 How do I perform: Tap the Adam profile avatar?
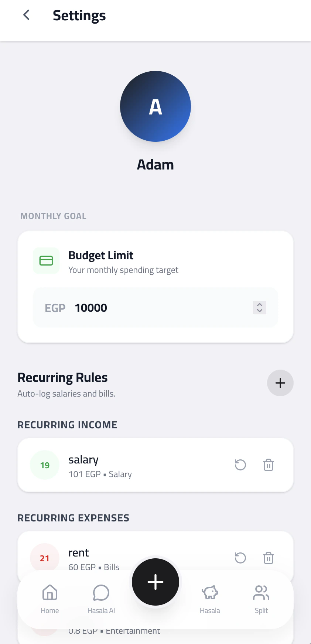(155, 106)
